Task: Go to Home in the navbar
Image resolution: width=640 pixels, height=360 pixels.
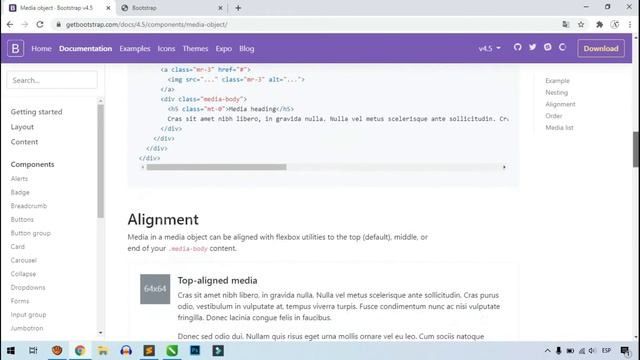Action: pos(41,48)
